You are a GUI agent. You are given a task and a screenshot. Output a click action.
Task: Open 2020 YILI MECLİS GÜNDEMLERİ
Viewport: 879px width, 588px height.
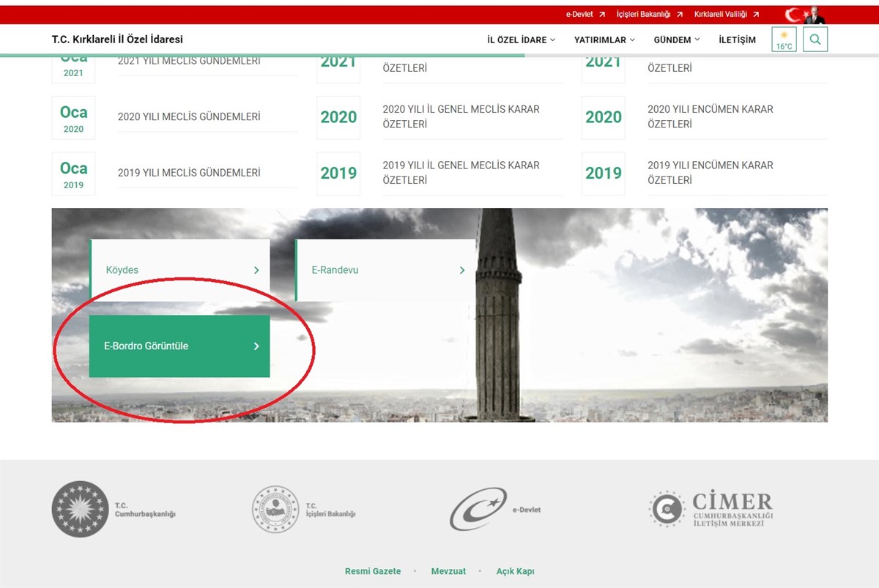(189, 117)
